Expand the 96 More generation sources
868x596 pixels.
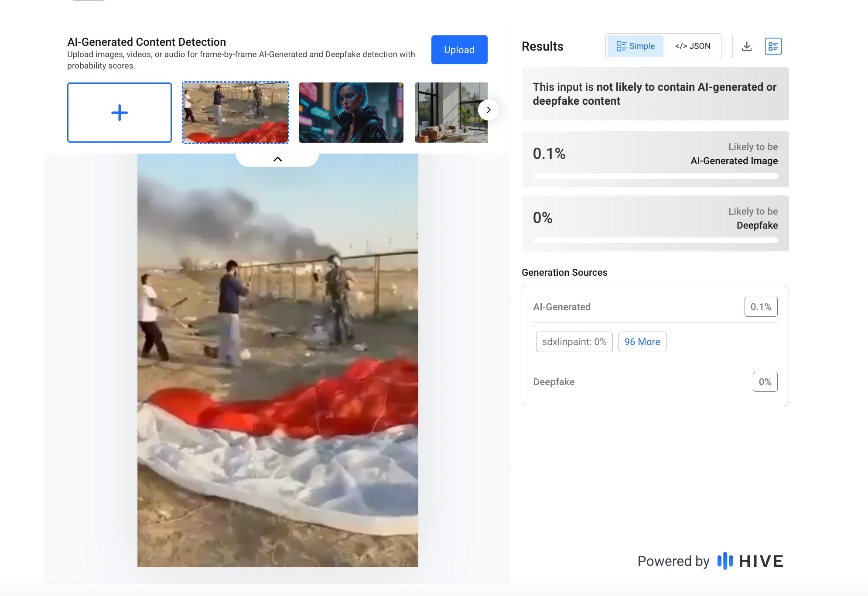pos(642,342)
